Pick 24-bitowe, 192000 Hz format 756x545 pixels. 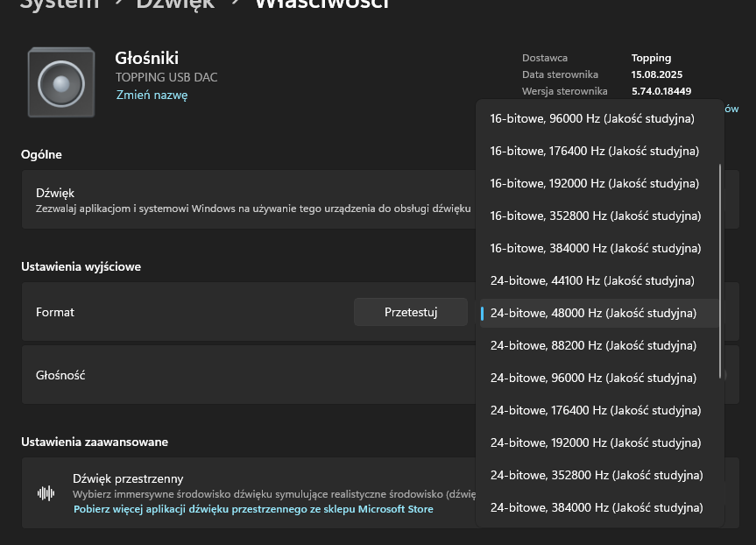(x=595, y=442)
